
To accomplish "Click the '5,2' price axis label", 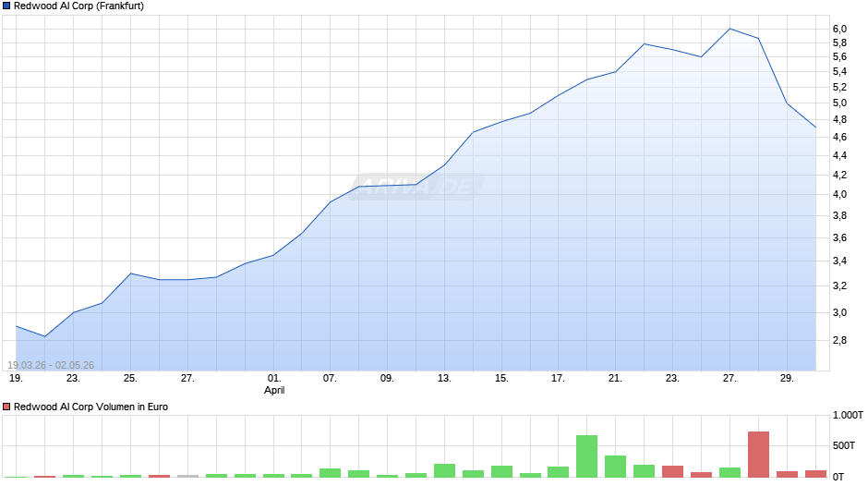I will pyautogui.click(x=839, y=87).
